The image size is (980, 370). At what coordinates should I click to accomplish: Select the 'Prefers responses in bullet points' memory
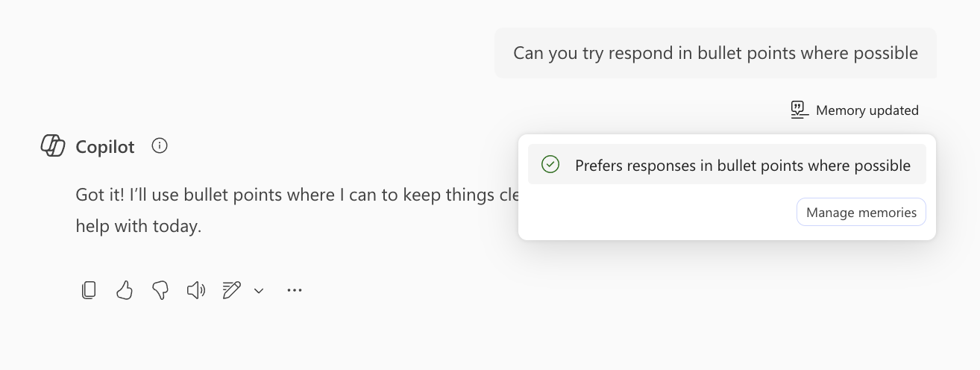tap(727, 165)
